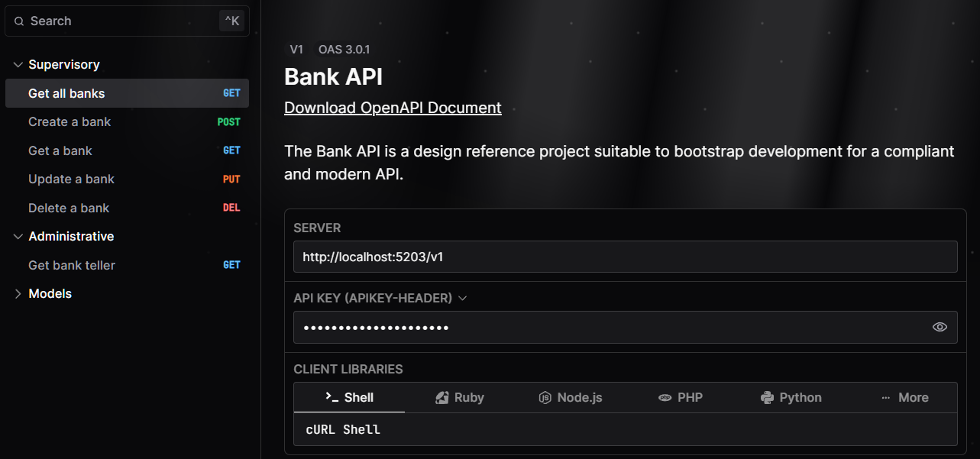
Task: Click the cURL Shell label
Action: [343, 430]
